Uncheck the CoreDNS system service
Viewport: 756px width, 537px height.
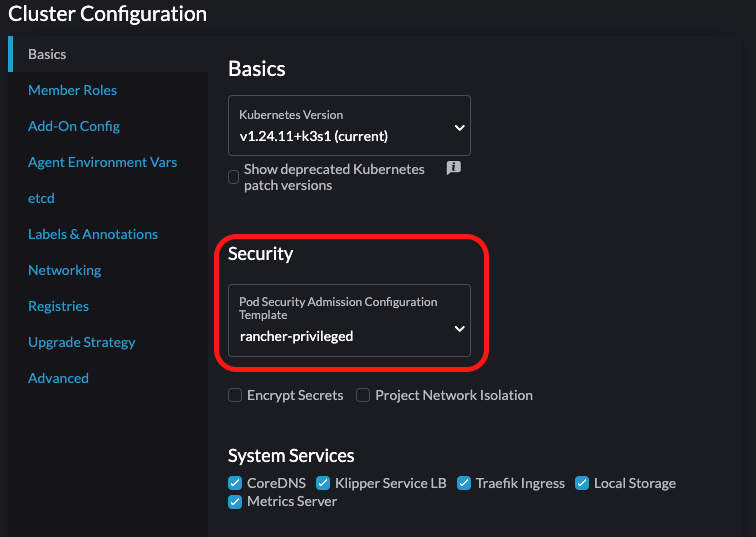pos(235,483)
